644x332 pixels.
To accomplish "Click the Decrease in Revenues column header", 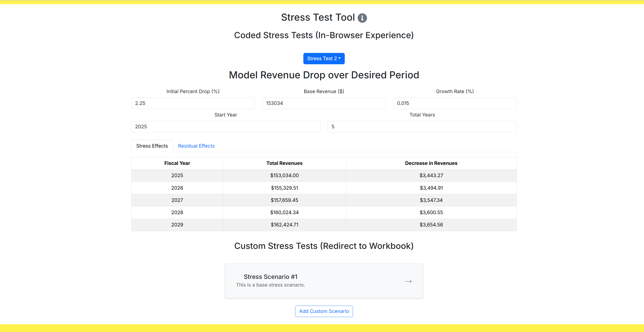I will tap(431, 163).
